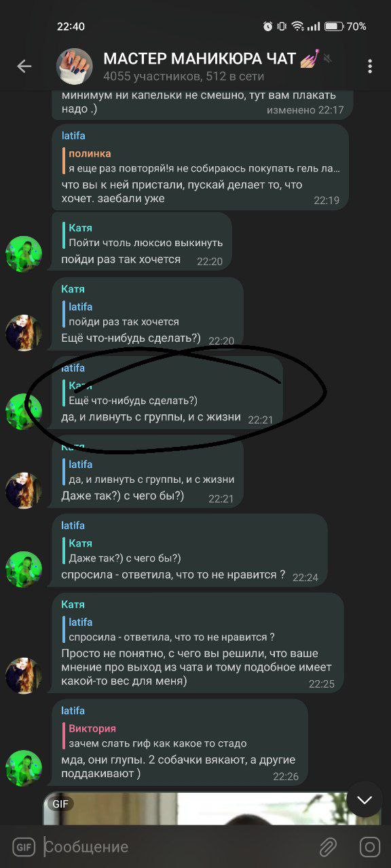Open the group chat profile photo
Viewport: 391px width, 868px height.
point(74,66)
